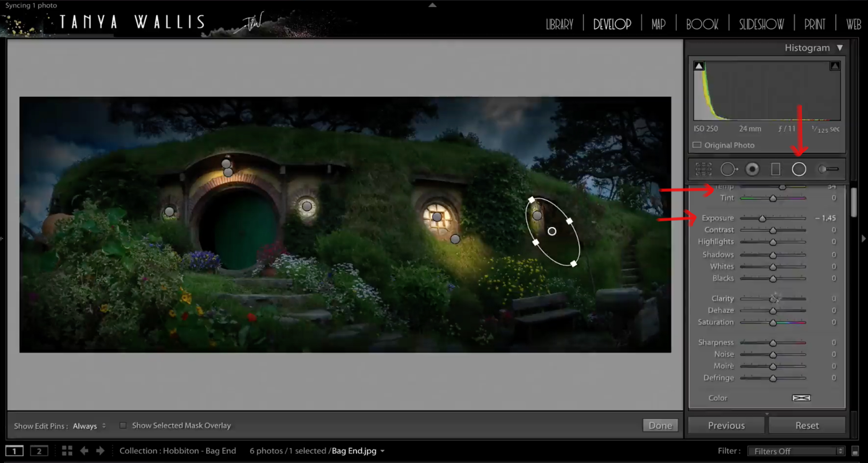Enable Show Selected Mask Overlay
Viewport: 868px width, 463px height.
tap(123, 425)
